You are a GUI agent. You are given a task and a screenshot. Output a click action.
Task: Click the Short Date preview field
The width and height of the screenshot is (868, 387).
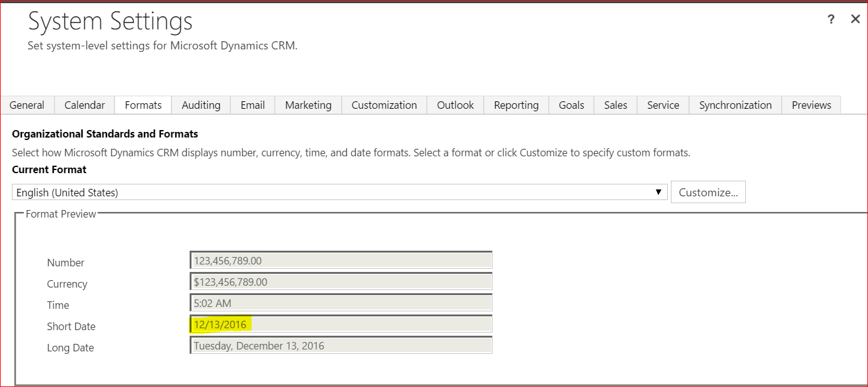tap(340, 324)
